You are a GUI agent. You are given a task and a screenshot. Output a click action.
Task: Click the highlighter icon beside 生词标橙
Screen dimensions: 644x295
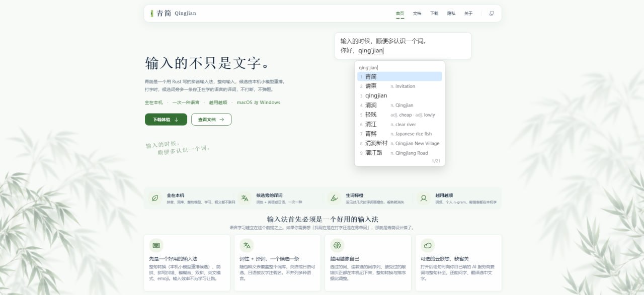[x=334, y=198]
